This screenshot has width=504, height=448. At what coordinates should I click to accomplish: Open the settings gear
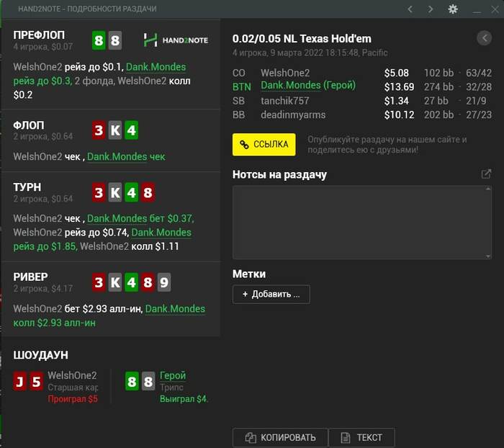coord(453,9)
